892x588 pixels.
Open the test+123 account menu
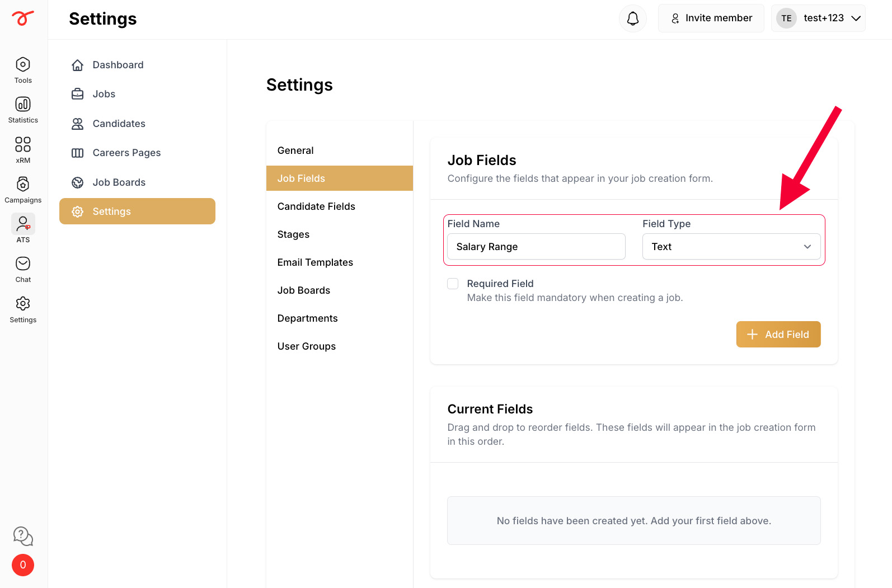(818, 18)
